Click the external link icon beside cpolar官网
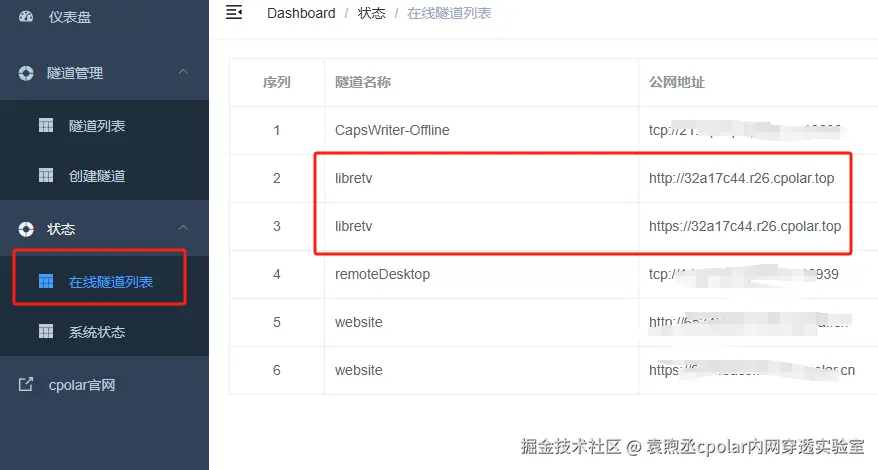The image size is (878, 470). coord(26,384)
